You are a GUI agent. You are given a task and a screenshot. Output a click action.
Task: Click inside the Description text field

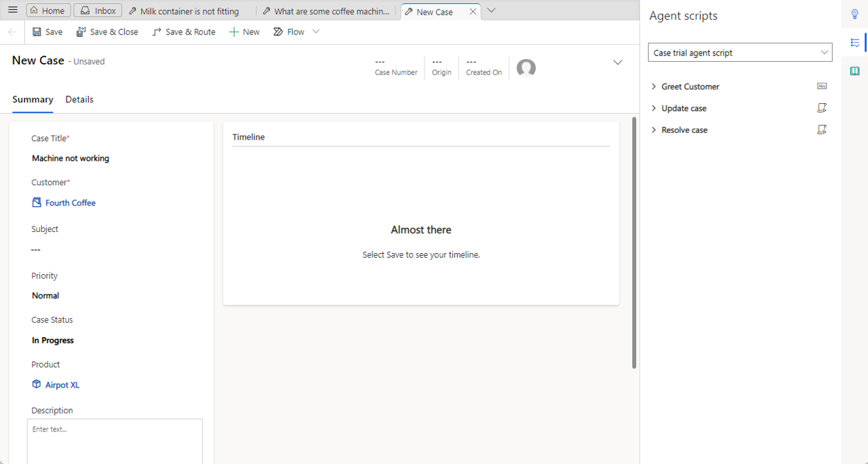tap(115, 441)
